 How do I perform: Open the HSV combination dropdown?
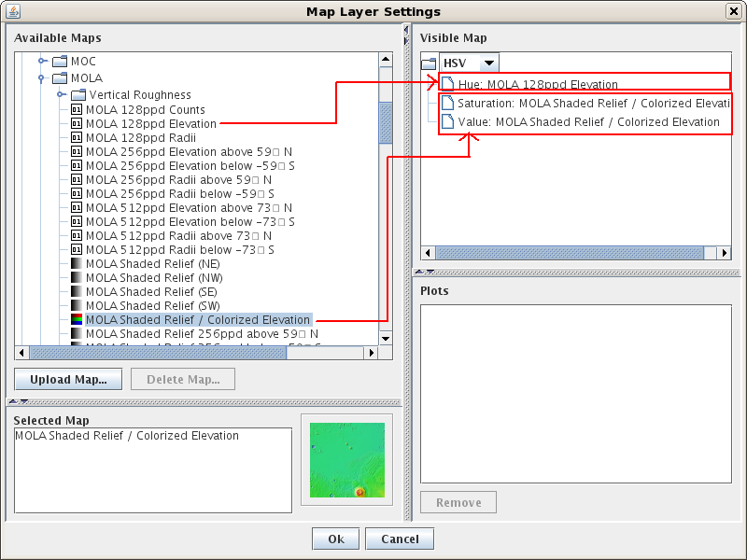pyautogui.click(x=489, y=61)
